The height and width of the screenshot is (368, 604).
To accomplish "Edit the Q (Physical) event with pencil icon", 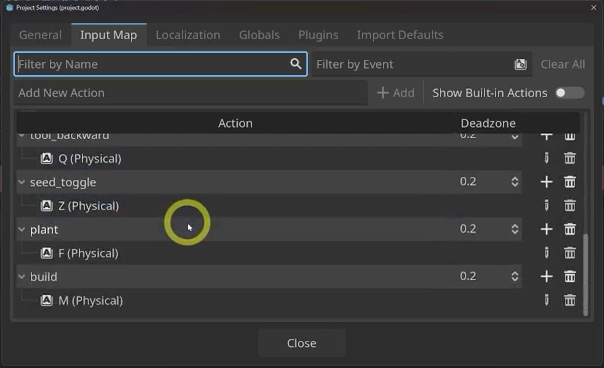I will point(546,158).
